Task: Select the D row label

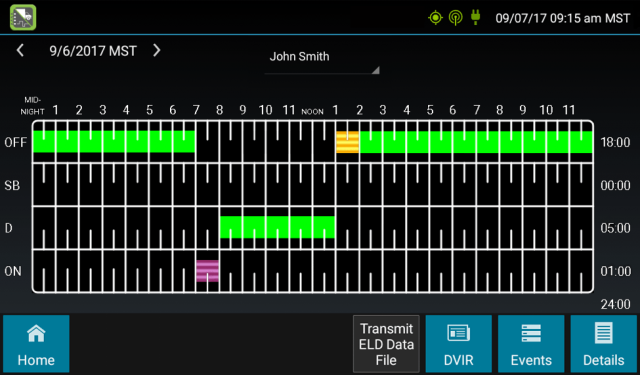Action: point(8,228)
